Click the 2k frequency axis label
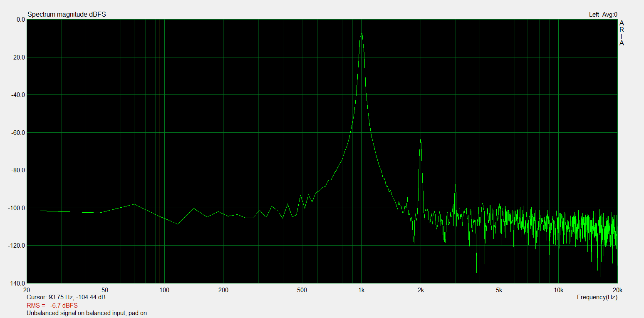 click(x=421, y=290)
